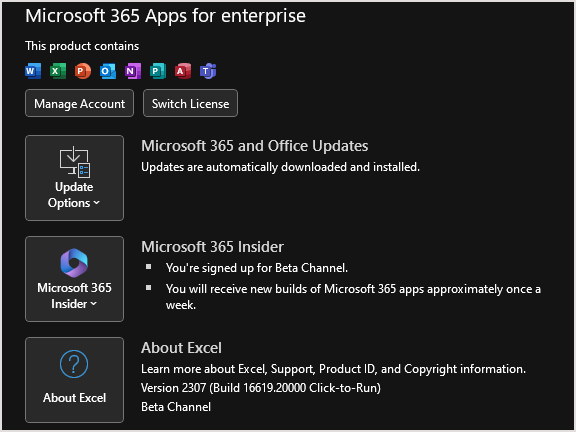
Task: Click the PowerPoint app icon
Action: click(83, 71)
